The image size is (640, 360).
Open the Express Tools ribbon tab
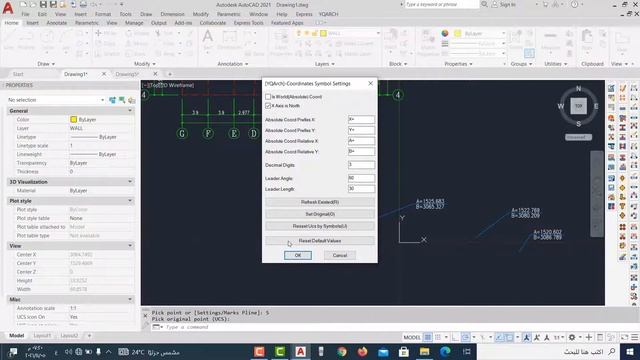tap(249, 23)
